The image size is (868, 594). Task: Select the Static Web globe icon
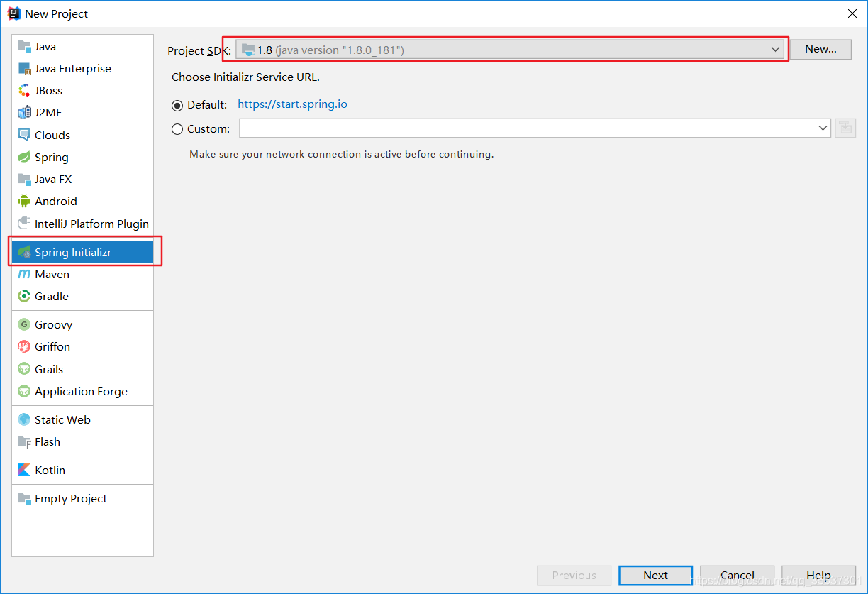tap(24, 419)
